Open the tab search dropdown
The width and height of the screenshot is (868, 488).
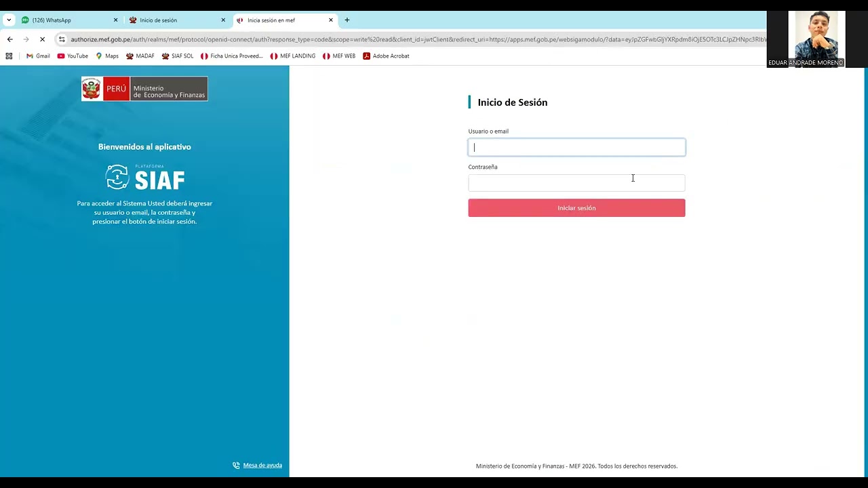tap(9, 20)
